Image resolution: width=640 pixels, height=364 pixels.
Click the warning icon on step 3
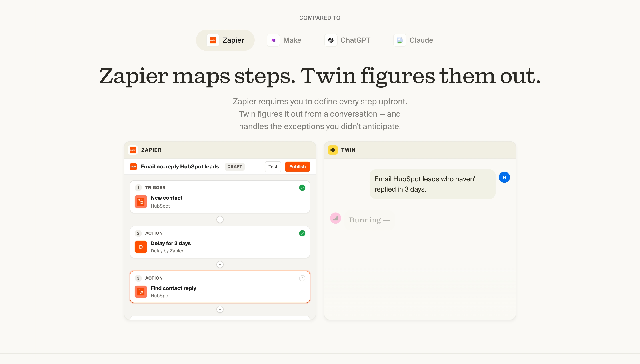(302, 278)
